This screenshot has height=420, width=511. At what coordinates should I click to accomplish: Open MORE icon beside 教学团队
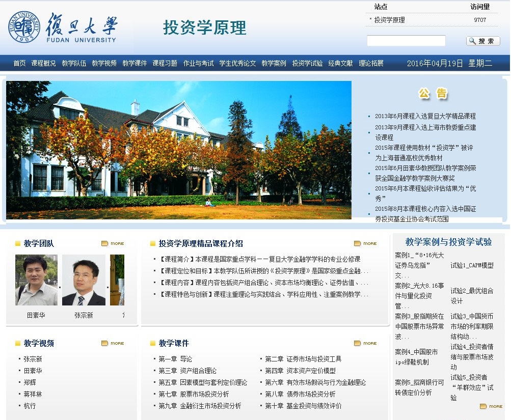point(113,243)
